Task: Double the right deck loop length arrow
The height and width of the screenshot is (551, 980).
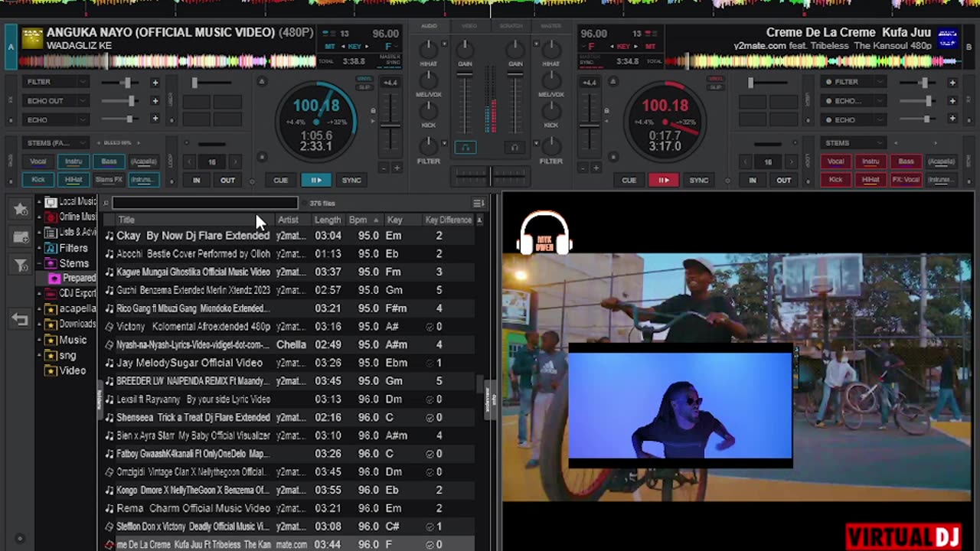Action: click(790, 161)
